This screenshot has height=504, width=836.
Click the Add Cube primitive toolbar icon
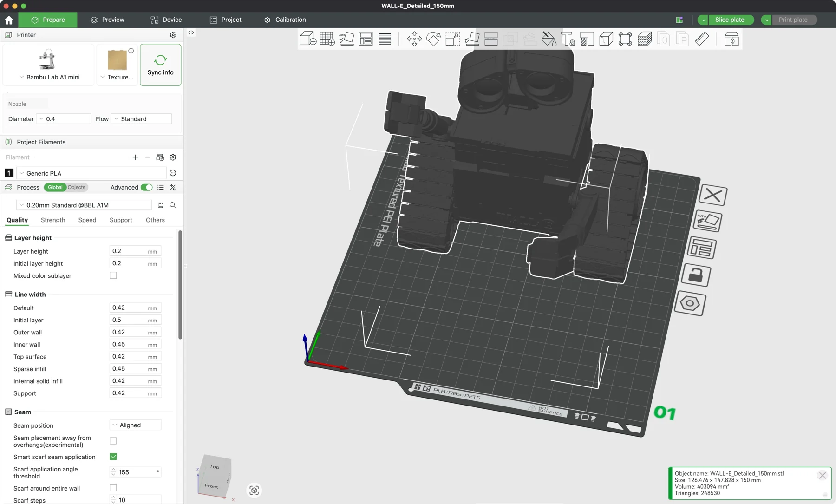(x=308, y=39)
